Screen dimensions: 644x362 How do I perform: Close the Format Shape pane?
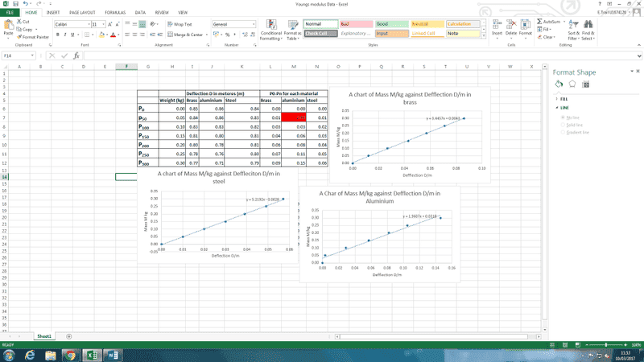[638, 72]
